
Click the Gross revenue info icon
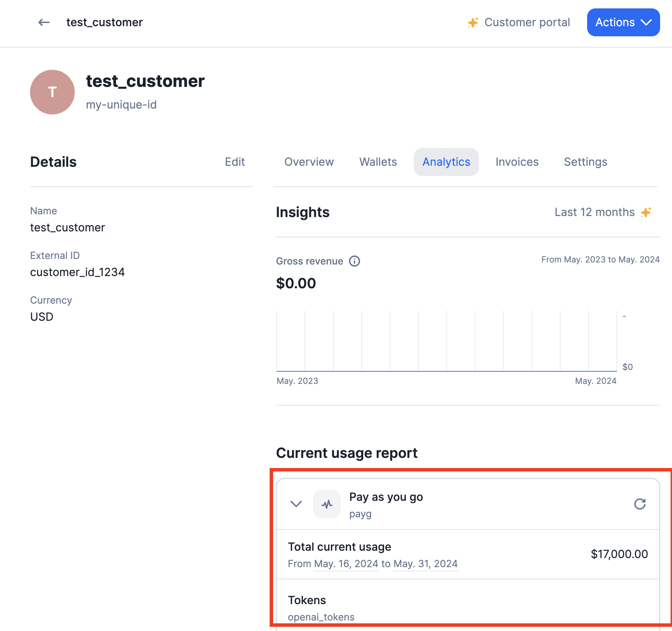pos(354,261)
